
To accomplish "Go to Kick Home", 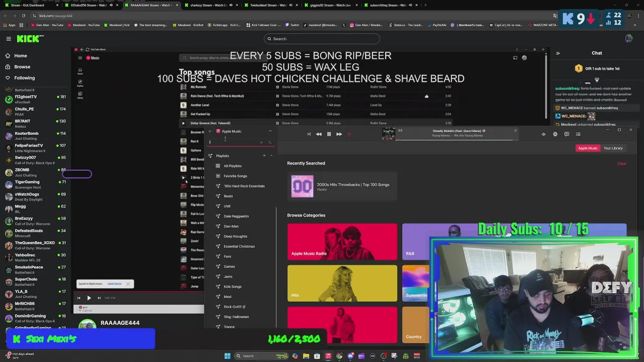I will tap(21, 56).
